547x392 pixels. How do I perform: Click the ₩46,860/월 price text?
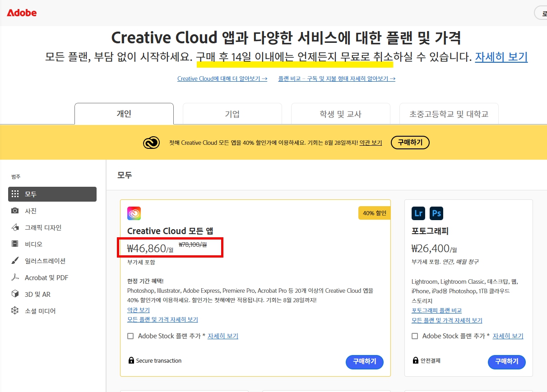[150, 248]
